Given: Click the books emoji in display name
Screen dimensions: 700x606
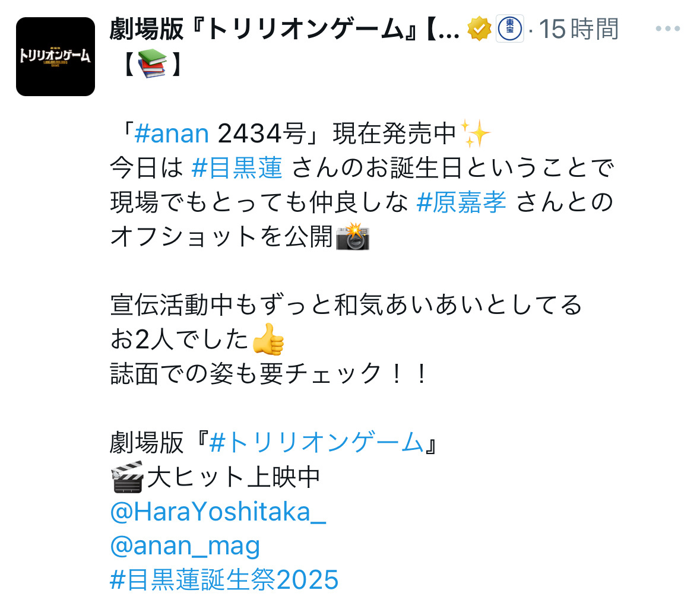Looking at the screenshot, I should (x=153, y=64).
